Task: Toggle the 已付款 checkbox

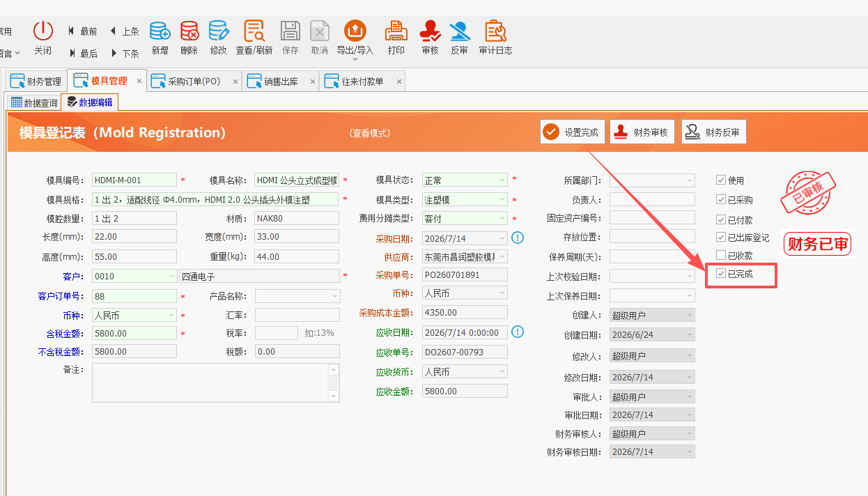Action: tap(721, 219)
